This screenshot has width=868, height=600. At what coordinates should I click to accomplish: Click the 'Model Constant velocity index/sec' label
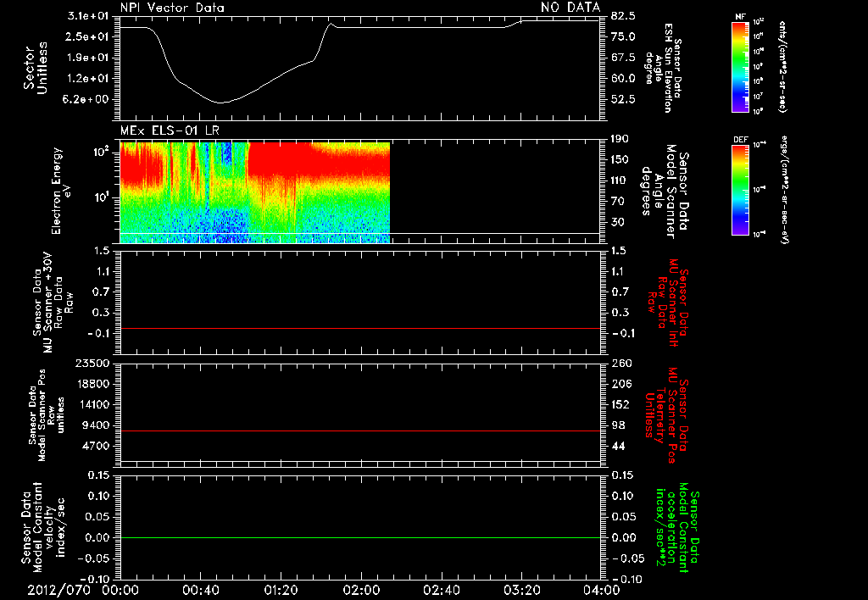(x=42, y=527)
